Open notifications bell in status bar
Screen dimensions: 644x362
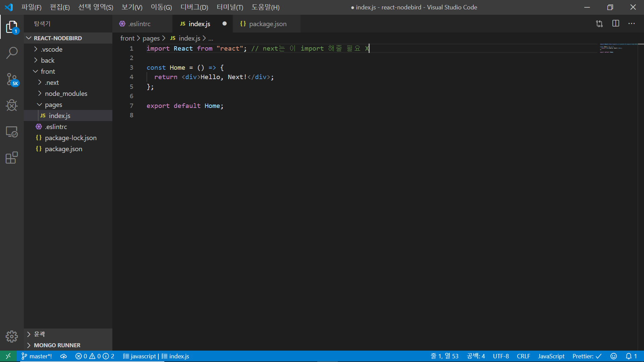(631, 356)
